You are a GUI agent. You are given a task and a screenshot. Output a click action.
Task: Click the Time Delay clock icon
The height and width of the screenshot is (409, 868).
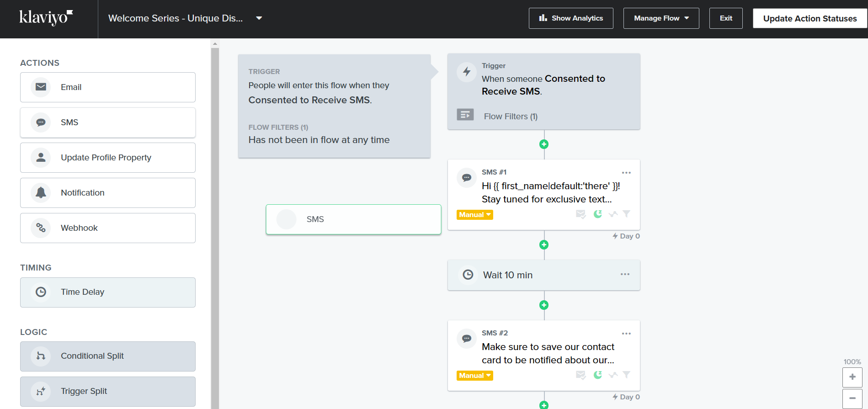pyautogui.click(x=41, y=292)
